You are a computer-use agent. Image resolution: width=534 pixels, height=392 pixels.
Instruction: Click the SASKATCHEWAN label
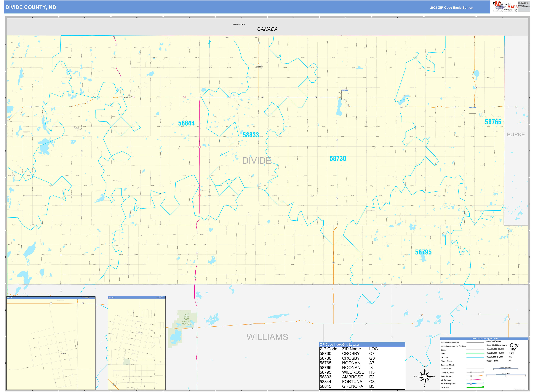[239, 24]
